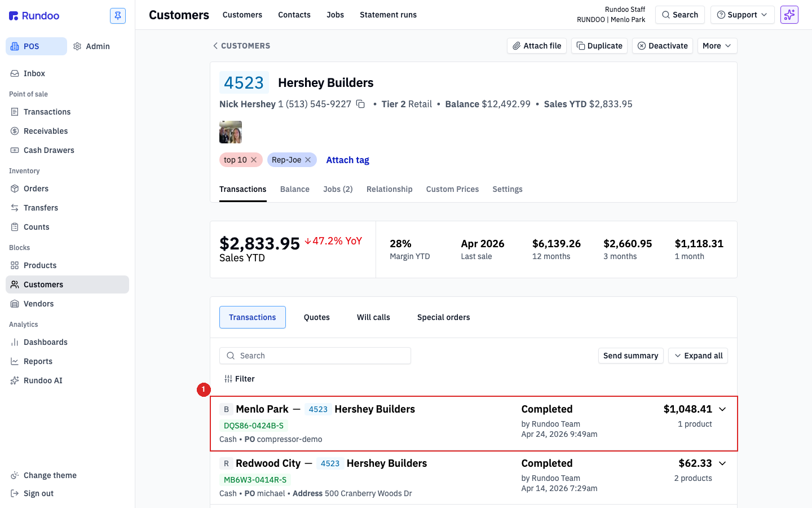Expand all transactions
The image size is (812, 508).
click(698, 356)
